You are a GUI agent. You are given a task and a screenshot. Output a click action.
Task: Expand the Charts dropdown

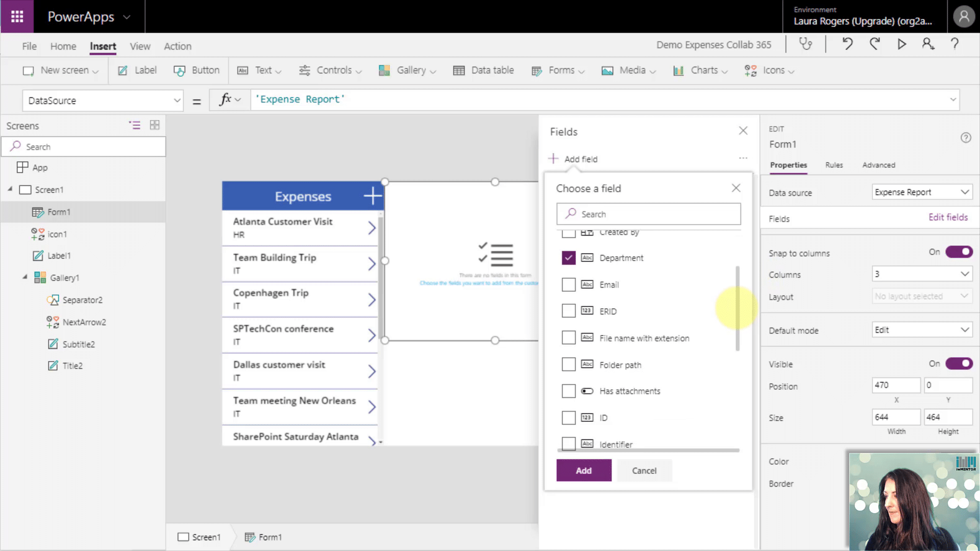coord(700,70)
